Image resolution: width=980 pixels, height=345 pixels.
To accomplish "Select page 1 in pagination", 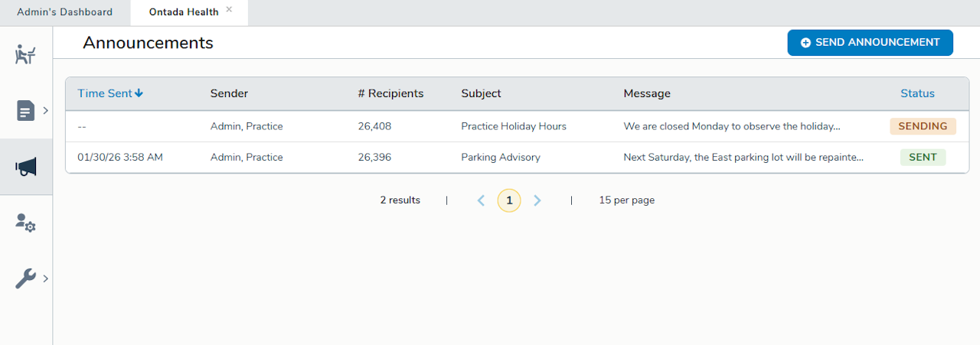I will click(509, 200).
